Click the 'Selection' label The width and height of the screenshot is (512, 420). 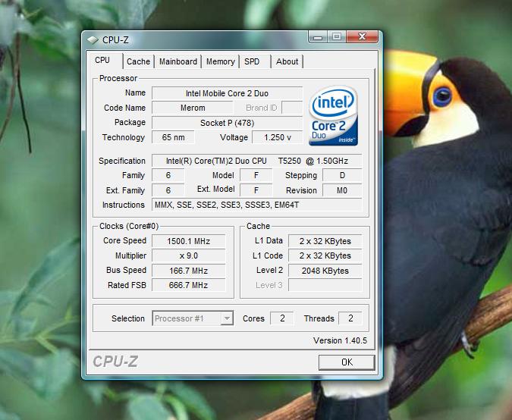128,318
